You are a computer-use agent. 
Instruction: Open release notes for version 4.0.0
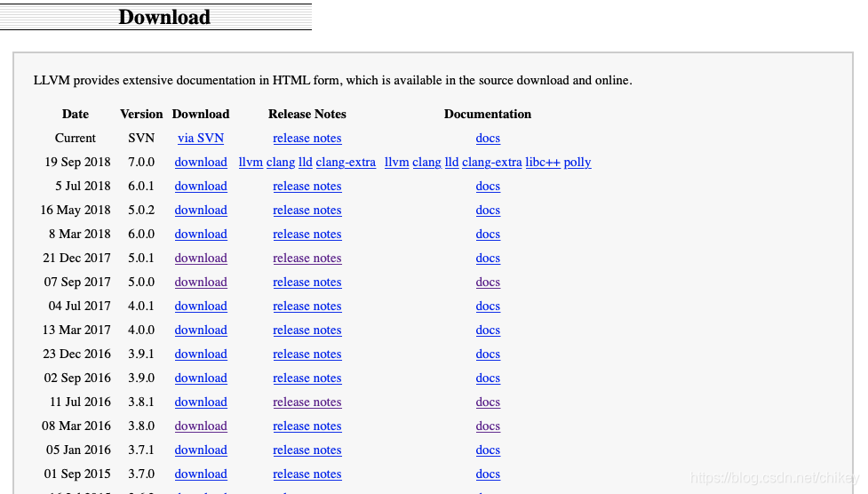(307, 330)
